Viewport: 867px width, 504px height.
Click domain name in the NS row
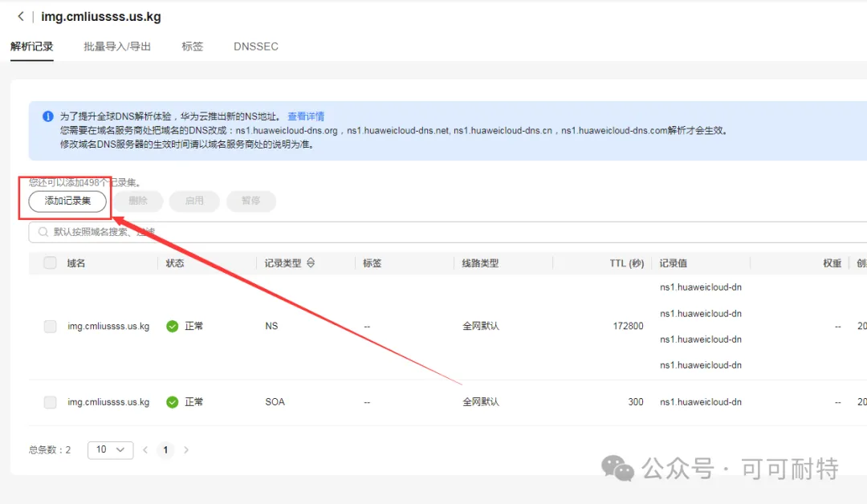tap(108, 327)
